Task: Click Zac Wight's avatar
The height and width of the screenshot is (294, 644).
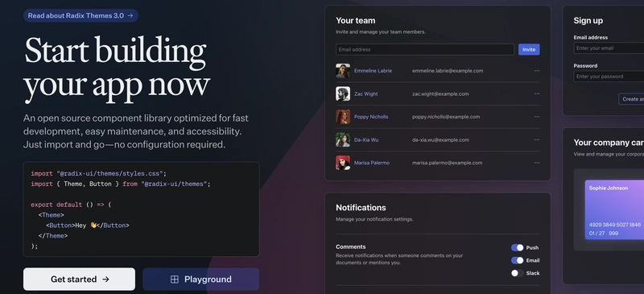Action: pyautogui.click(x=343, y=93)
